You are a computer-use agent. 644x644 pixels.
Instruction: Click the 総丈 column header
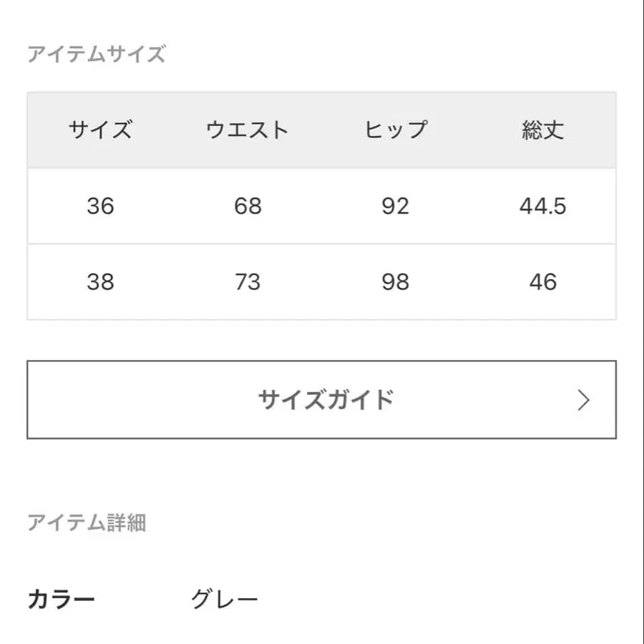(540, 130)
